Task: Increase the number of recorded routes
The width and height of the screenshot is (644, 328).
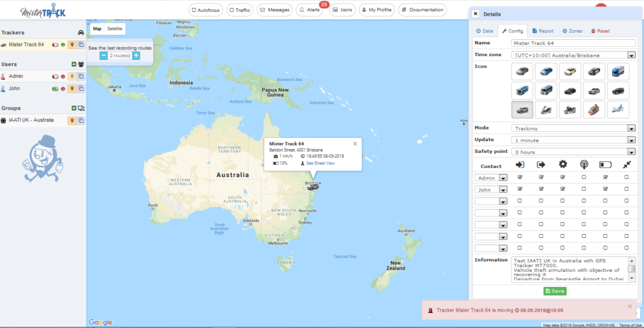Action: pos(136,55)
